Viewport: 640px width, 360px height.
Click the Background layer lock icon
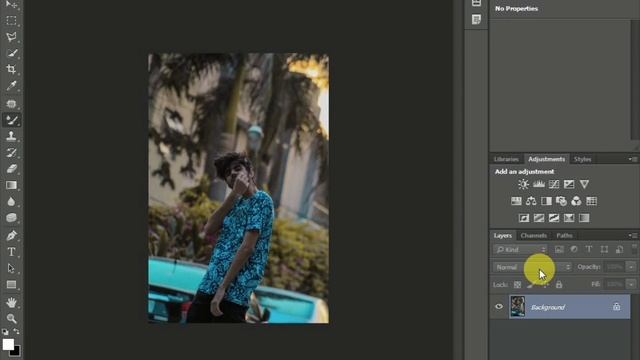tap(616, 307)
